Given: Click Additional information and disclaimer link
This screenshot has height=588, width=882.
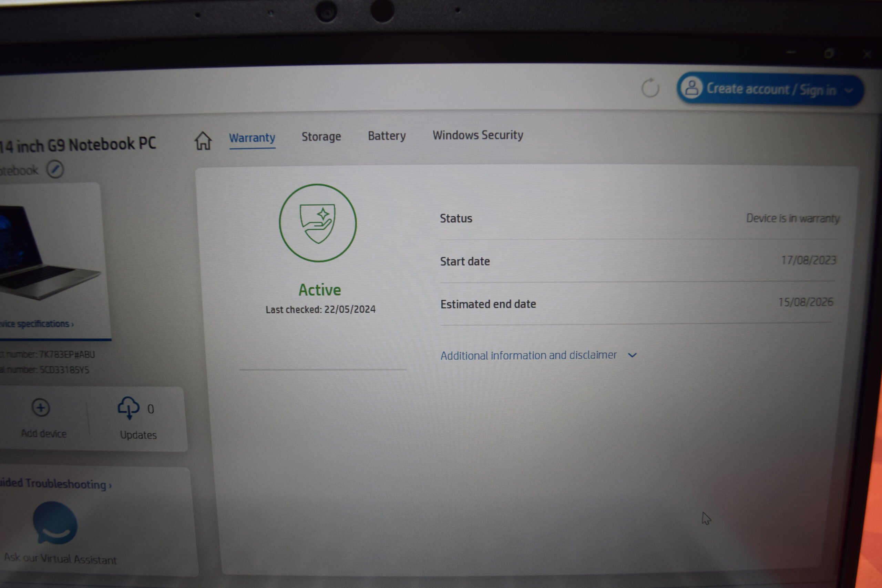Looking at the screenshot, I should tap(529, 355).
